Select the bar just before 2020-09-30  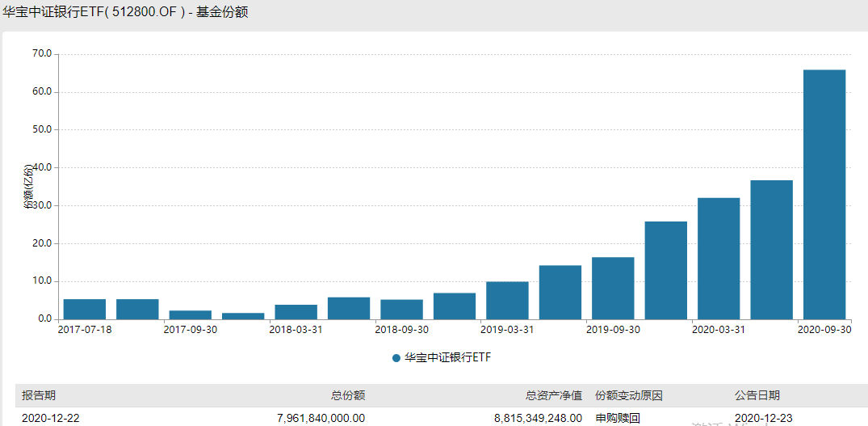(772, 250)
